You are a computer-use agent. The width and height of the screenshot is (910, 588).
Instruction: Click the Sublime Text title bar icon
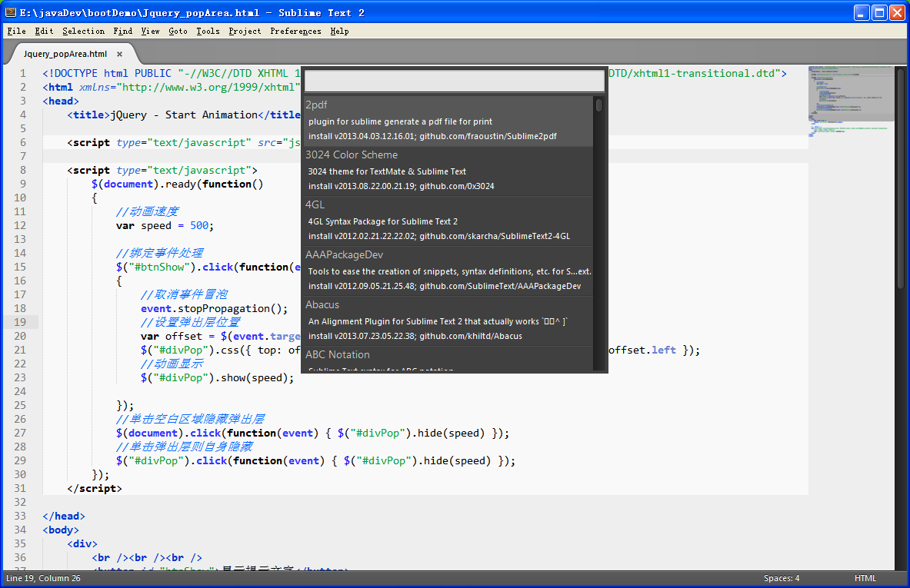[x=11, y=12]
